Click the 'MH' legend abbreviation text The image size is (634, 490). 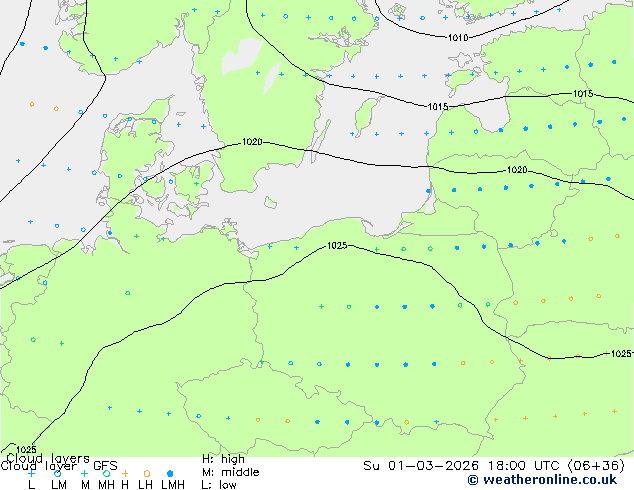coord(106,484)
